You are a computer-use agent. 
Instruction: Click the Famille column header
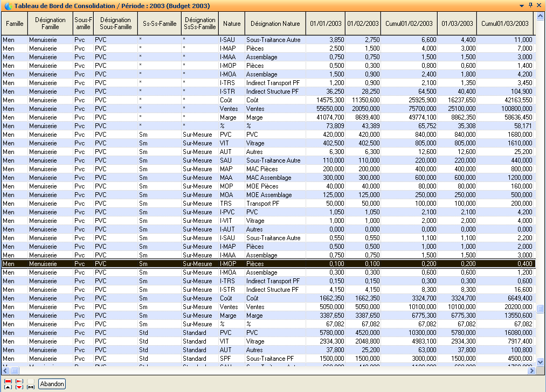point(15,24)
